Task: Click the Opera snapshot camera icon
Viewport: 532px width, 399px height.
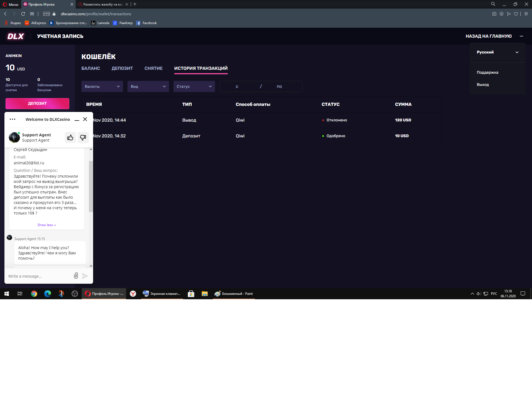Action: click(x=494, y=14)
